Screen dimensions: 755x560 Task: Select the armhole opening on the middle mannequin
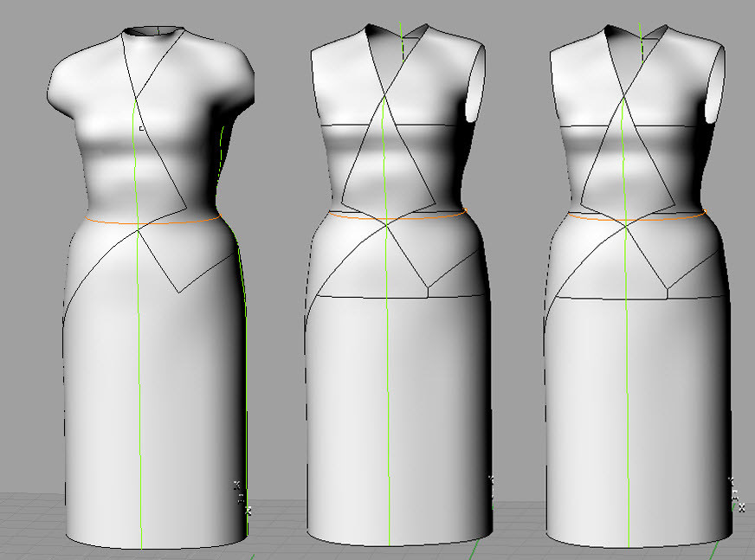[x=474, y=84]
